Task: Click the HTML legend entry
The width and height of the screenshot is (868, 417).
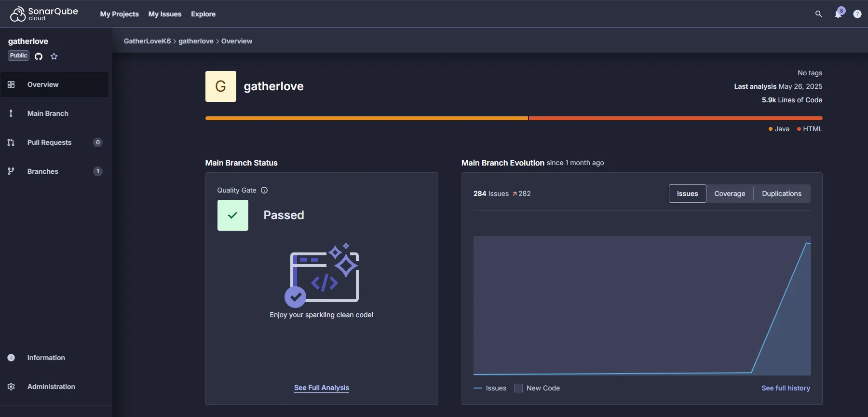Action: [x=810, y=129]
